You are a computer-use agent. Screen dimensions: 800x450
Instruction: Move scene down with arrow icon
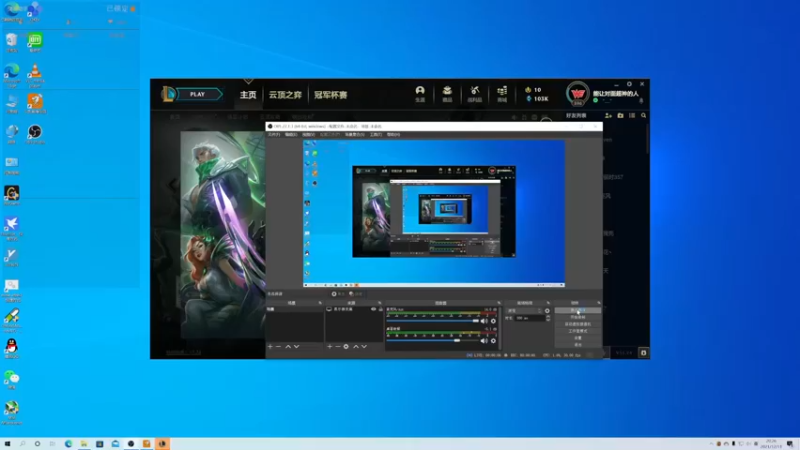296,346
